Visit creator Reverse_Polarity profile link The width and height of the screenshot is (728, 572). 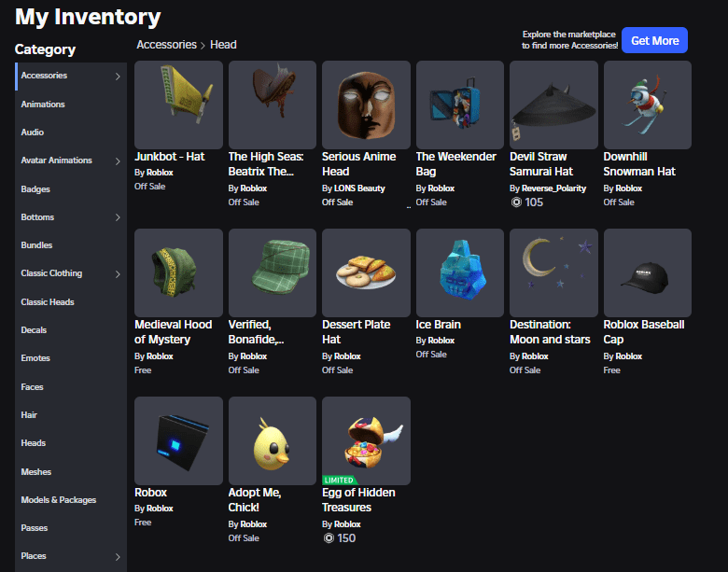[x=553, y=188]
